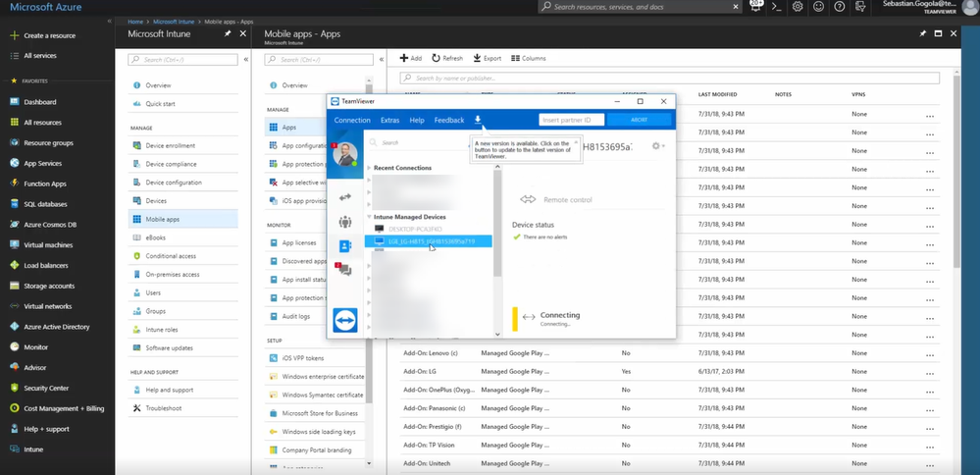Pin the Microsoft Intune blade
Screen dimensions: 980x475
[228, 33]
